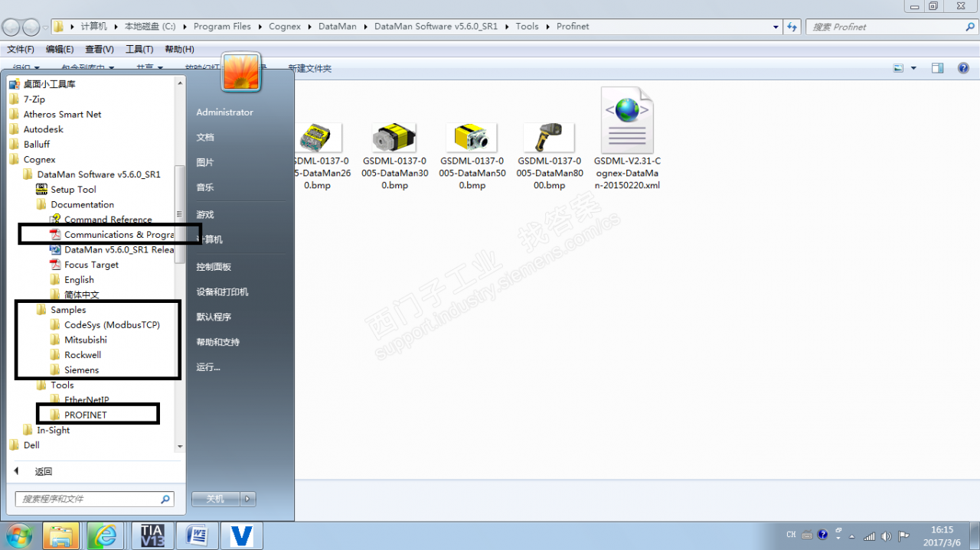Open the Siemens samples folder
This screenshot has height=550, width=980.
(75, 370)
